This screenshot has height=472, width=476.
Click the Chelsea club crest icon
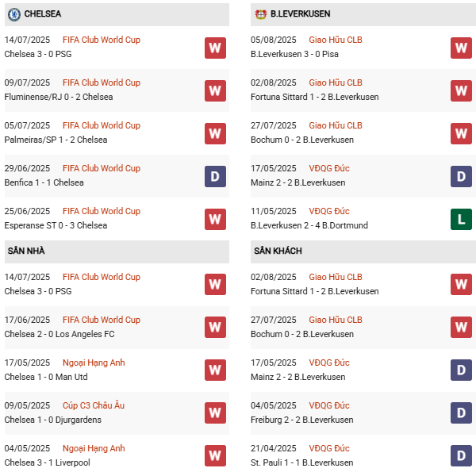13,13
